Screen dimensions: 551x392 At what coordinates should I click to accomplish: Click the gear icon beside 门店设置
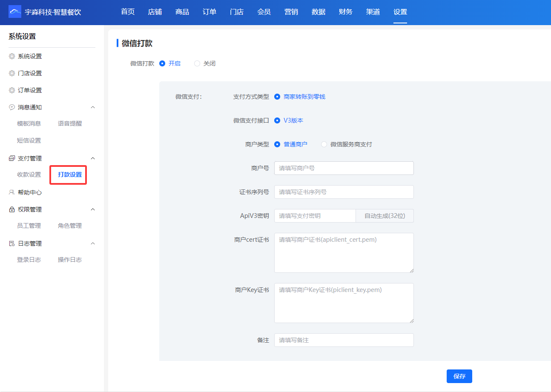12,73
